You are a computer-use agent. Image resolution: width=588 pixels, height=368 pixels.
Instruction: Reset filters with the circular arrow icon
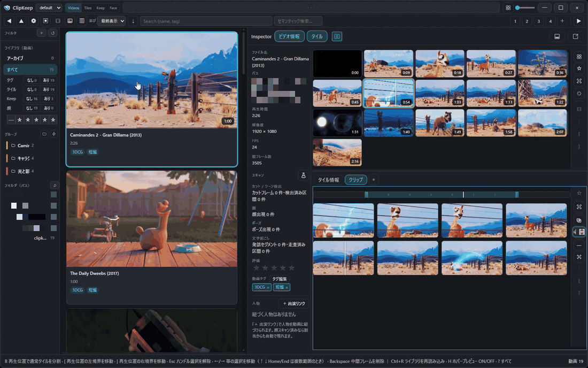pyautogui.click(x=52, y=33)
